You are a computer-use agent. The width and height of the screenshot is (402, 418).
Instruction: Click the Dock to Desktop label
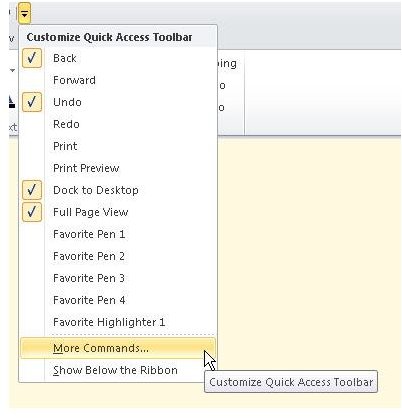click(x=96, y=190)
